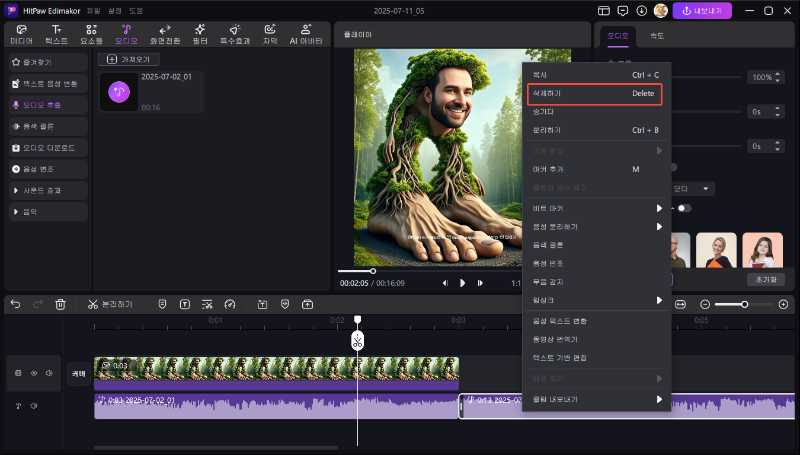This screenshot has height=455, width=800.
Task: Open Text-to-Speech item in audio sidebar
Action: [48, 84]
